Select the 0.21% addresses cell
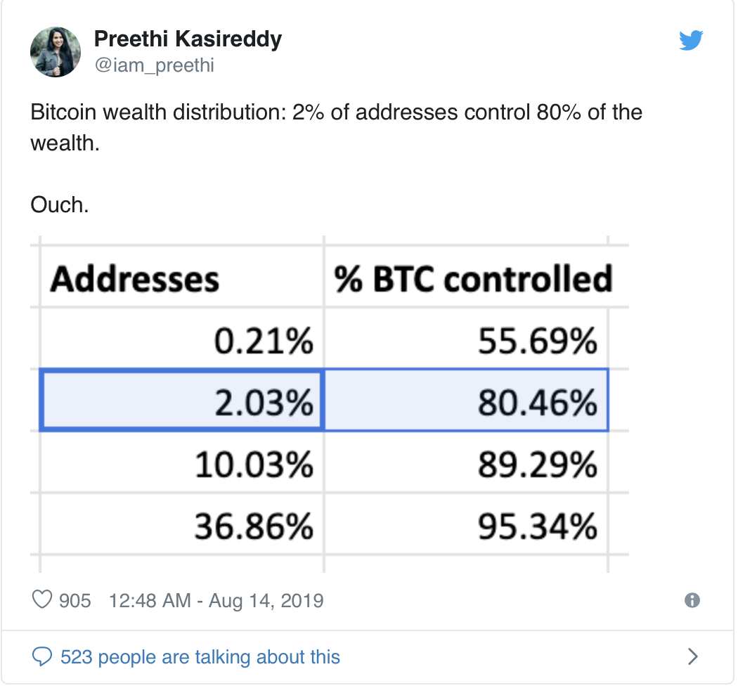 pyautogui.click(x=181, y=339)
